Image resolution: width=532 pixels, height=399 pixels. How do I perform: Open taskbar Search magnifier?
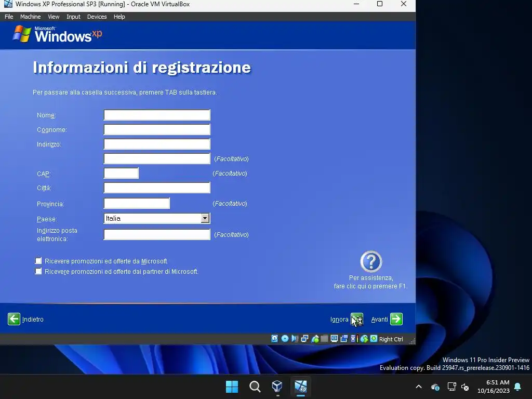255,387
